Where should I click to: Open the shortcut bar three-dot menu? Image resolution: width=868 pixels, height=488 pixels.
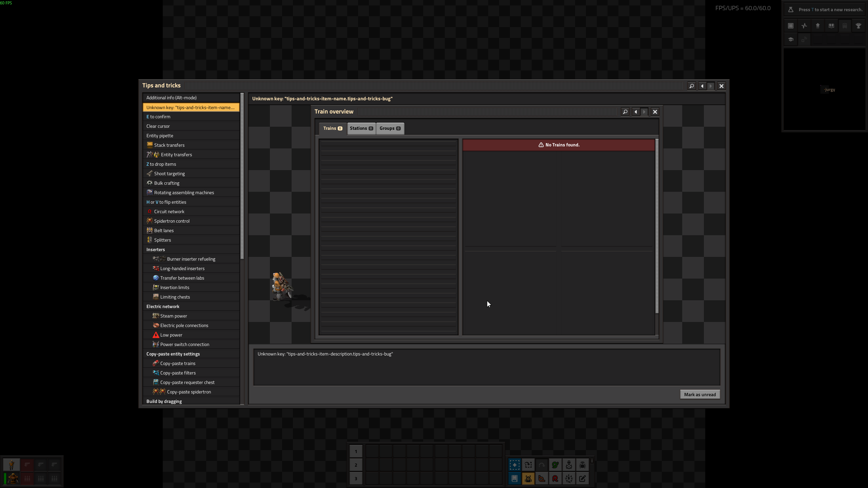click(x=592, y=461)
